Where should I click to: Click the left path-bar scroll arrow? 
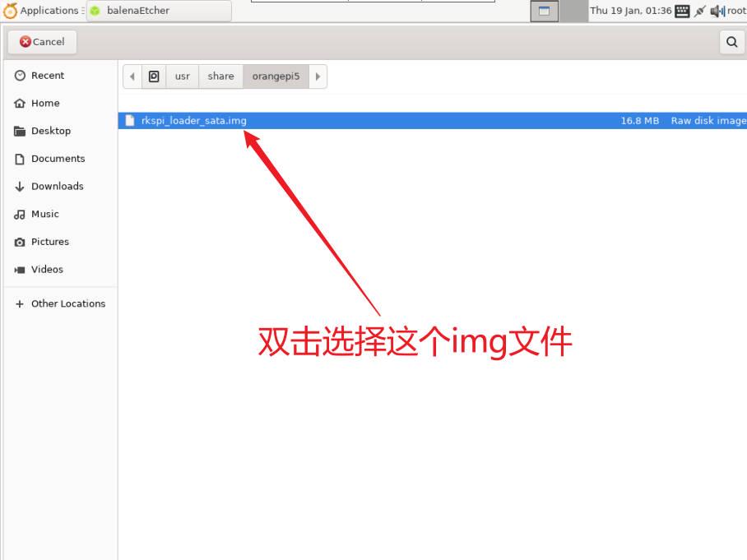pos(132,76)
